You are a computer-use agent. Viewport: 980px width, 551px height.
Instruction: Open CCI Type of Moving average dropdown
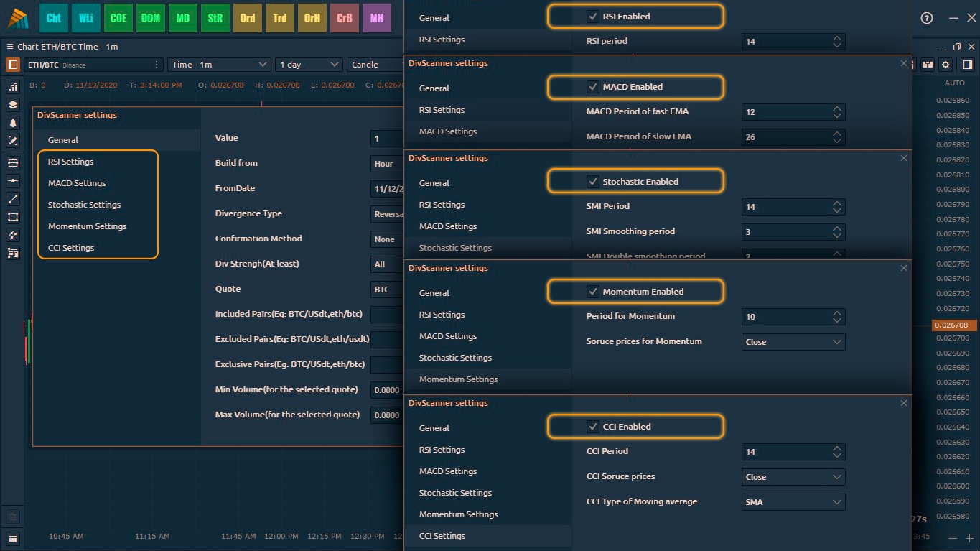pyautogui.click(x=793, y=502)
